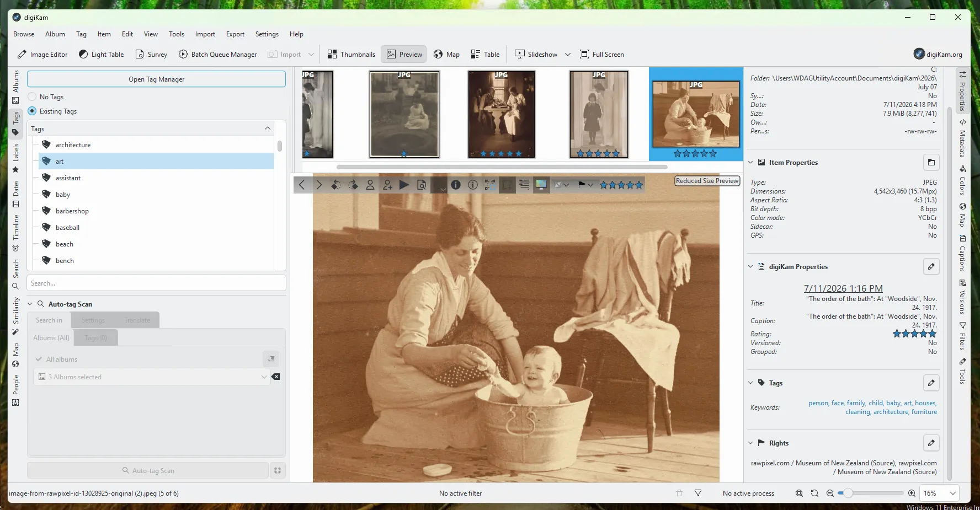The width and height of the screenshot is (980, 510).
Task: Rotate image left in preview toolbar
Action: pos(335,185)
